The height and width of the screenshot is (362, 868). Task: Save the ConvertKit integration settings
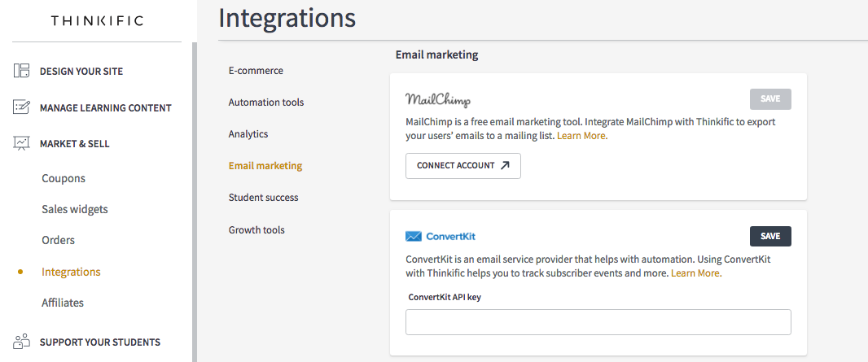coord(770,236)
